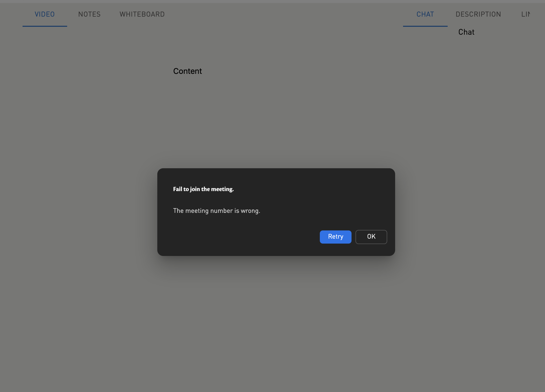Switch to the CHAT tab
The height and width of the screenshot is (392, 545).
(425, 14)
